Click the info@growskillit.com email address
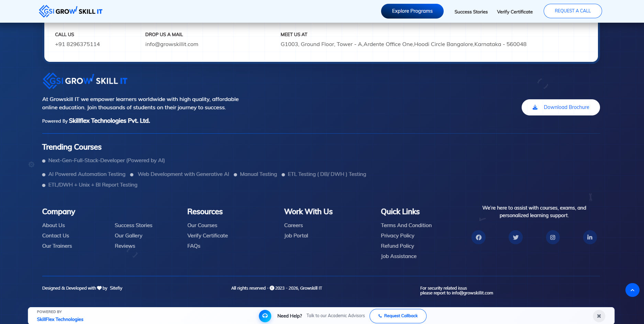644x324 pixels. point(171,44)
